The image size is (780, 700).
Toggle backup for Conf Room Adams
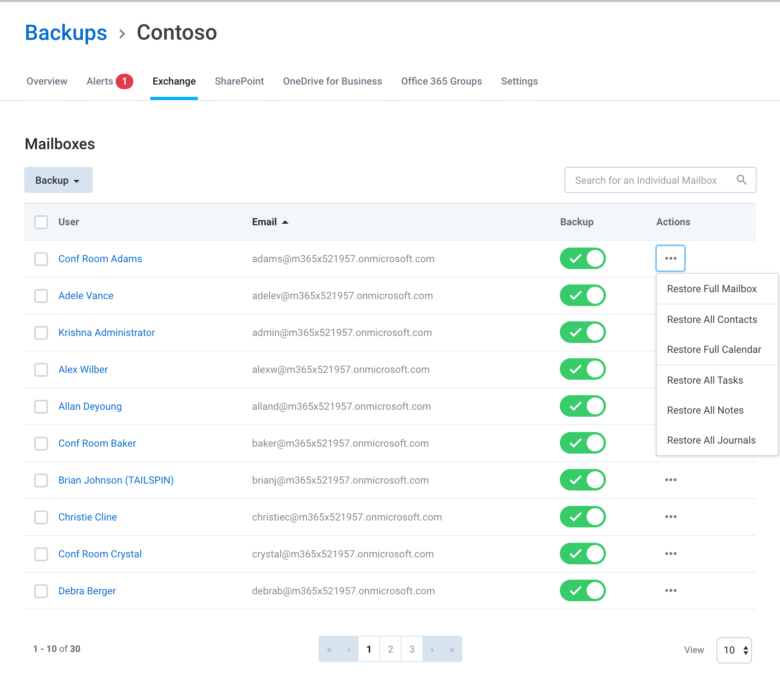(583, 258)
